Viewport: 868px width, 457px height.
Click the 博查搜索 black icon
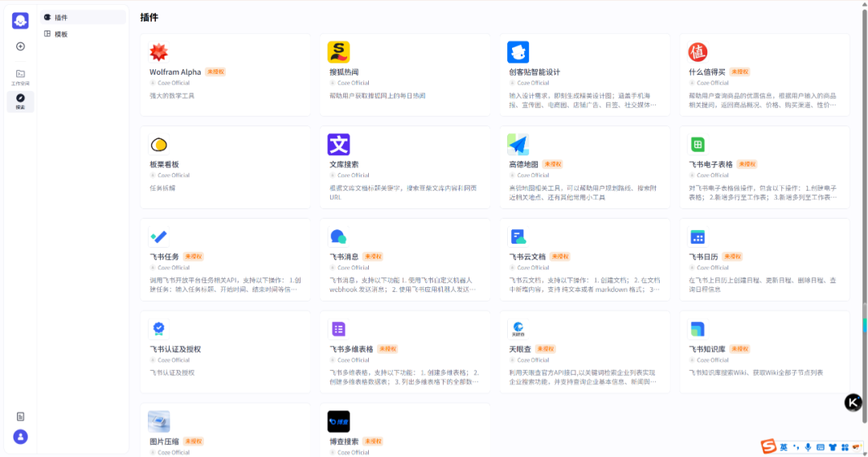[338, 422]
